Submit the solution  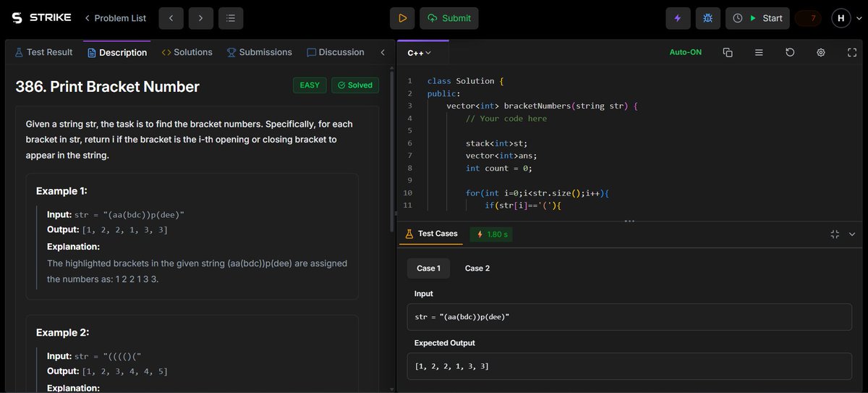tap(448, 18)
